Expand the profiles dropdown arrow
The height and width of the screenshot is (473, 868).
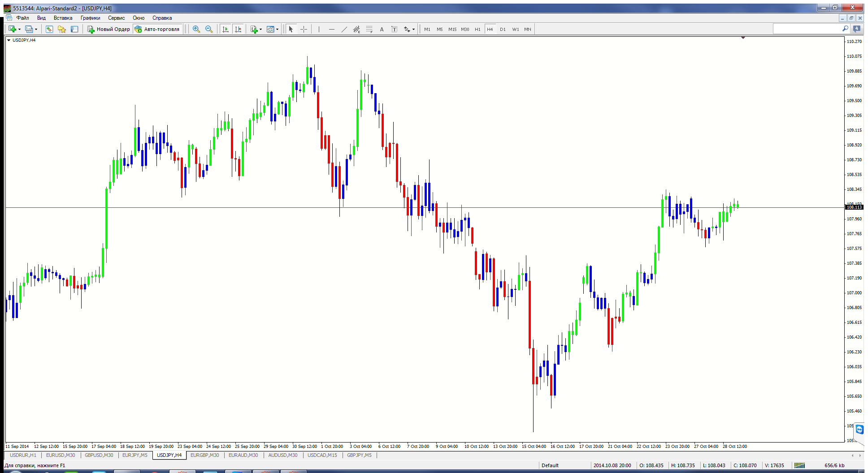pyautogui.click(x=36, y=30)
